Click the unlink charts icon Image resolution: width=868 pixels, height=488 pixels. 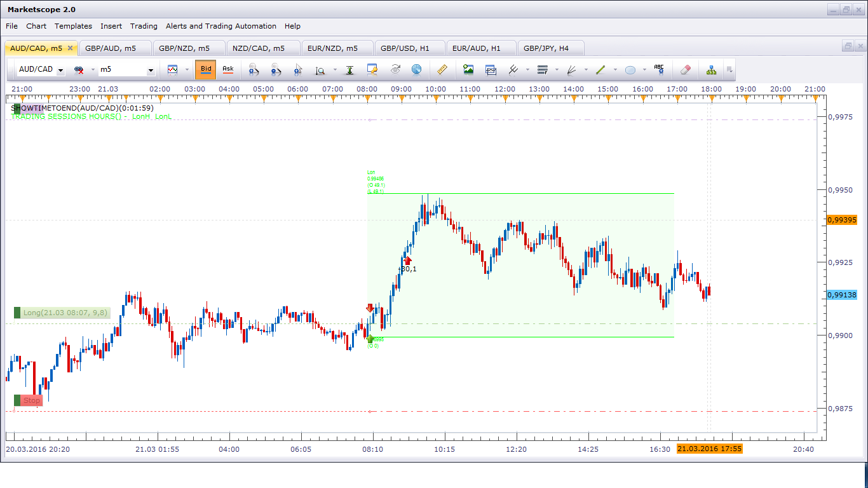79,69
